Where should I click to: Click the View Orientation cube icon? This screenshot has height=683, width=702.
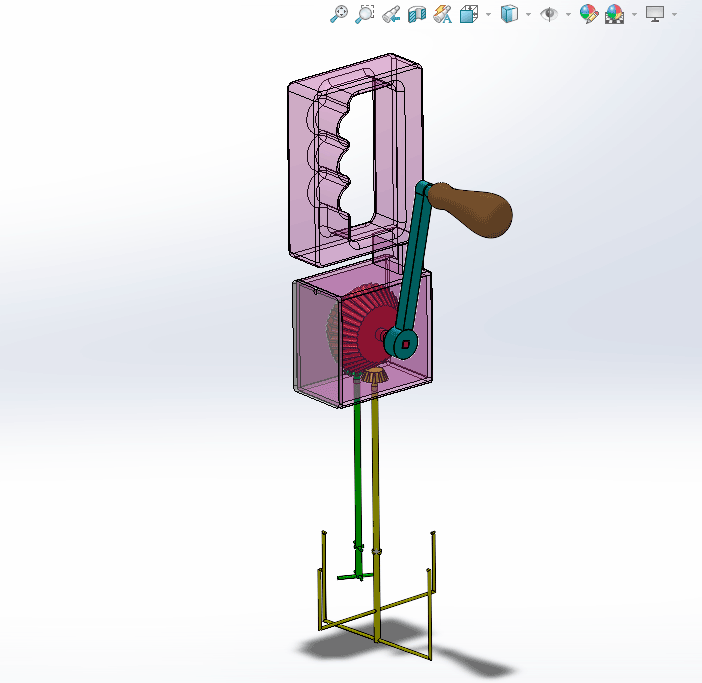pos(469,14)
